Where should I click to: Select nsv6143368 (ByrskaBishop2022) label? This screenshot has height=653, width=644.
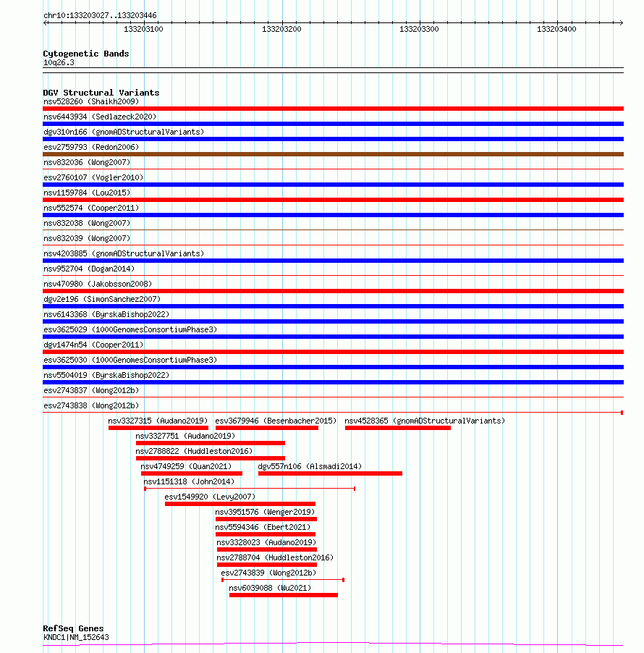pos(106,314)
